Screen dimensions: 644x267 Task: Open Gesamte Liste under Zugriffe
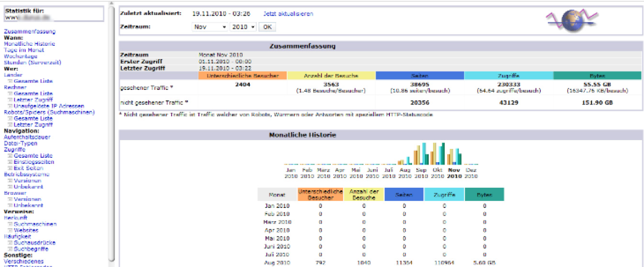(x=33, y=156)
